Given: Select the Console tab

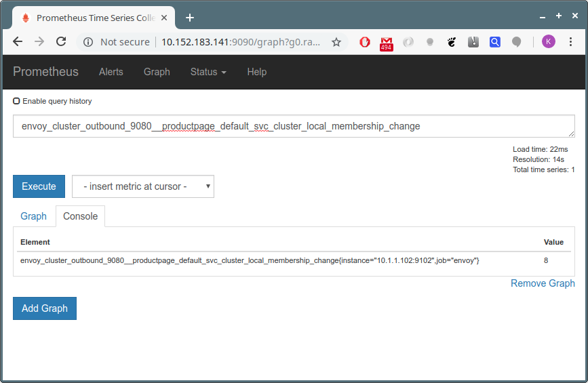Looking at the screenshot, I should 80,216.
